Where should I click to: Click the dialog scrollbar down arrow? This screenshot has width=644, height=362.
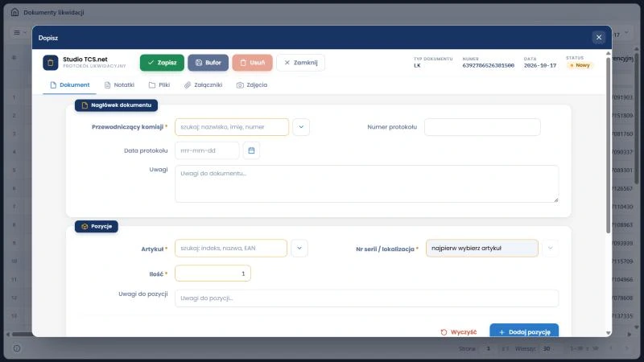609,333
